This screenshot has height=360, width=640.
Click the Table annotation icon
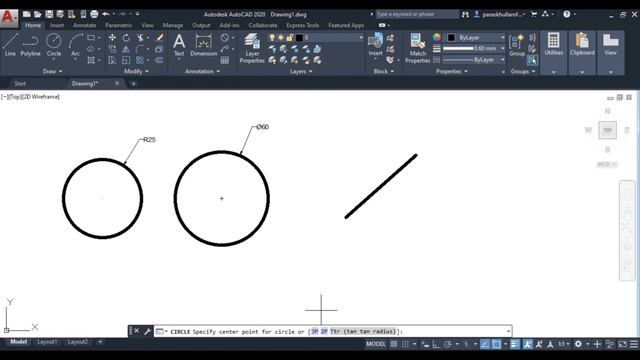point(225,60)
